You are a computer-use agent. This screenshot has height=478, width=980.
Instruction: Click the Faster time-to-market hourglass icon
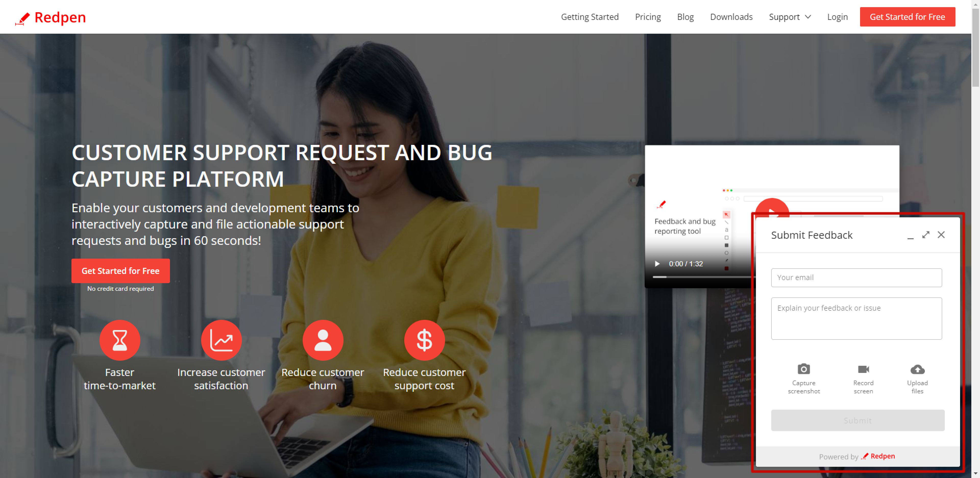(120, 340)
